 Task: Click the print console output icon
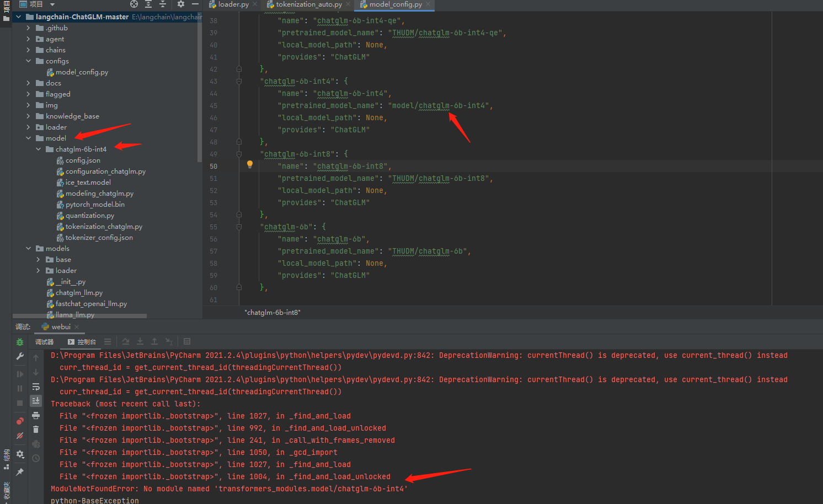(x=36, y=415)
